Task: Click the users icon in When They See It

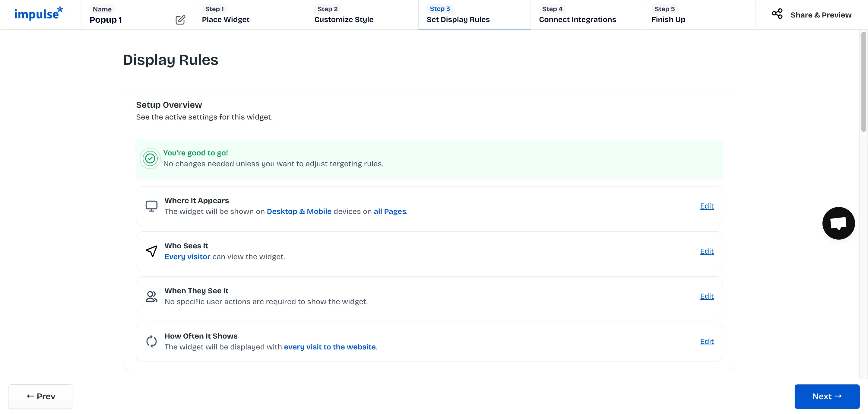Action: coord(151,296)
